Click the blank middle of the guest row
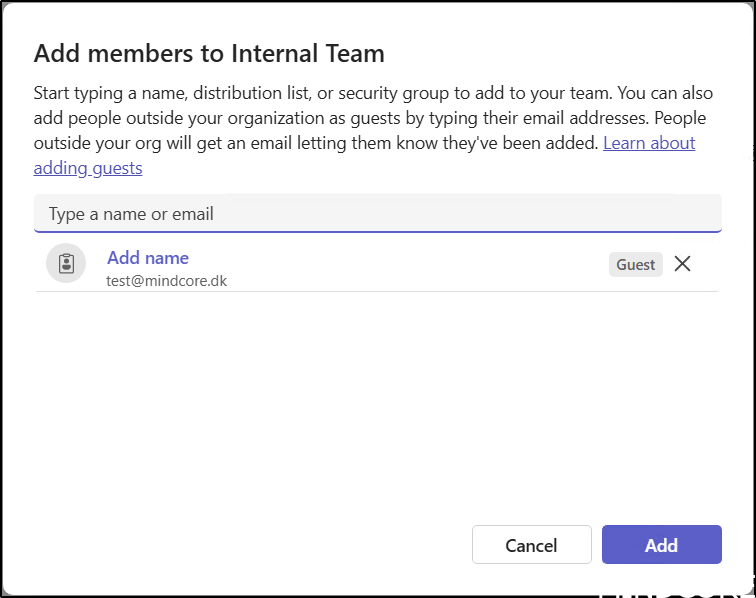Viewport: 756px width, 598px height. click(400, 265)
